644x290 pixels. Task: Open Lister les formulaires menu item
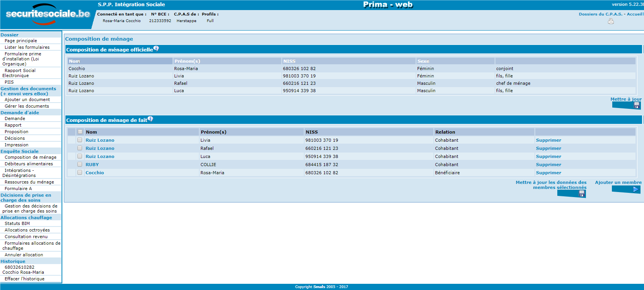click(x=27, y=47)
